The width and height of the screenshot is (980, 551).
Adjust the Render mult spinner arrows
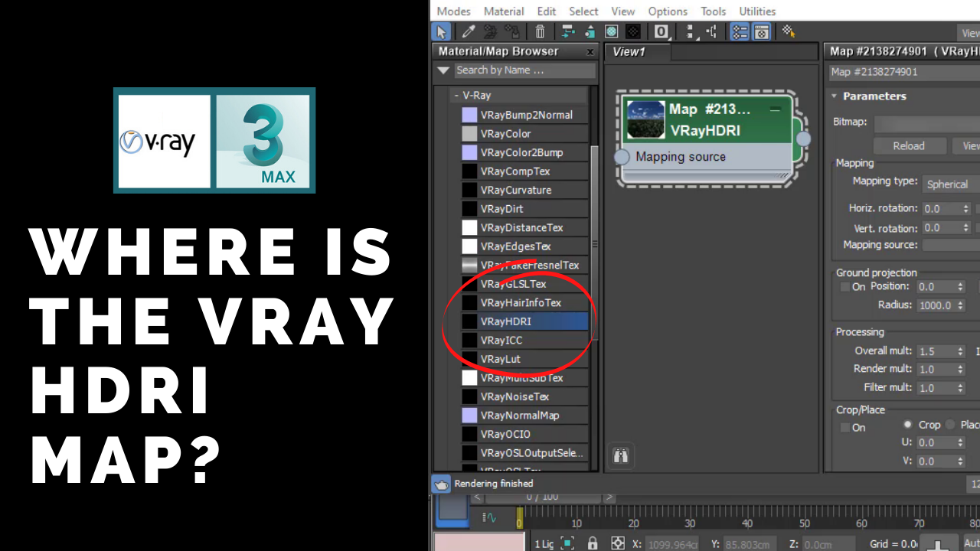click(x=961, y=370)
